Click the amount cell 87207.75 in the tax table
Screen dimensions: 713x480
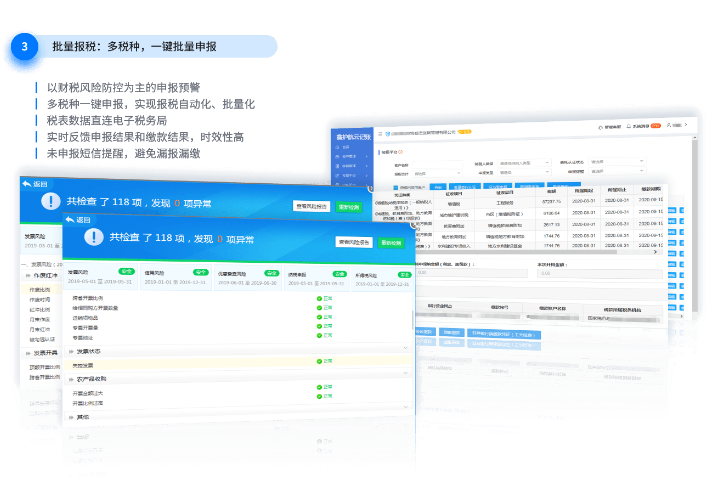click(x=552, y=201)
